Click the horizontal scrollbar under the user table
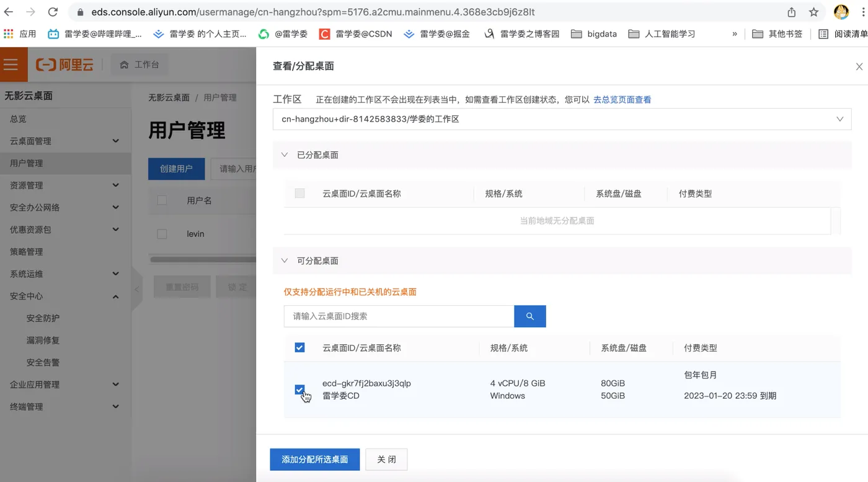 (202, 260)
